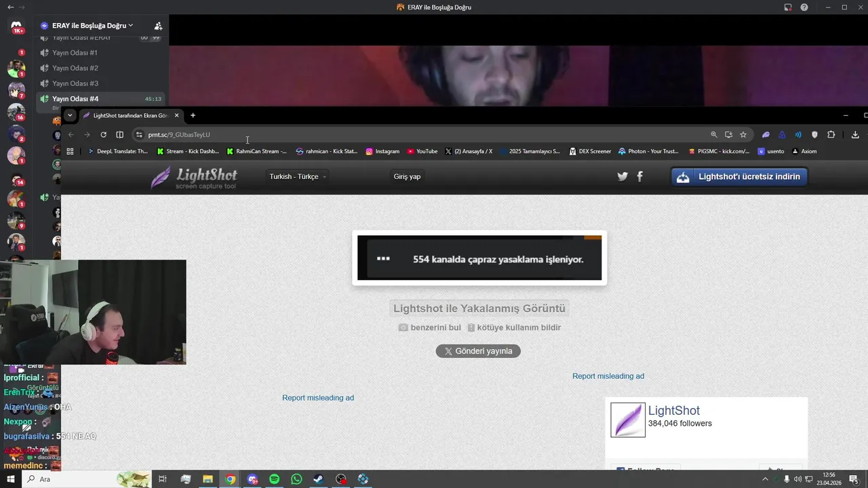Screen dimensions: 868x488
Task: Open rahmican - Kick Stats bookmark
Action: pyautogui.click(x=327, y=151)
